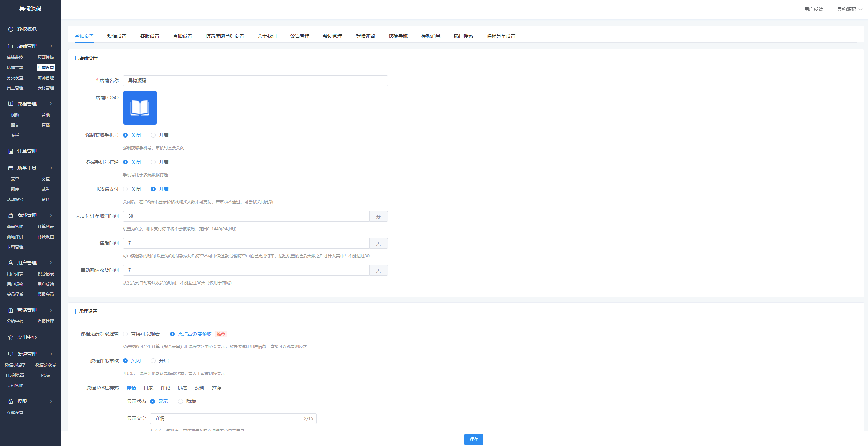Image resolution: width=868 pixels, height=446 pixels.
Task: Click the 用户反馈 link in header
Action: pos(813,9)
